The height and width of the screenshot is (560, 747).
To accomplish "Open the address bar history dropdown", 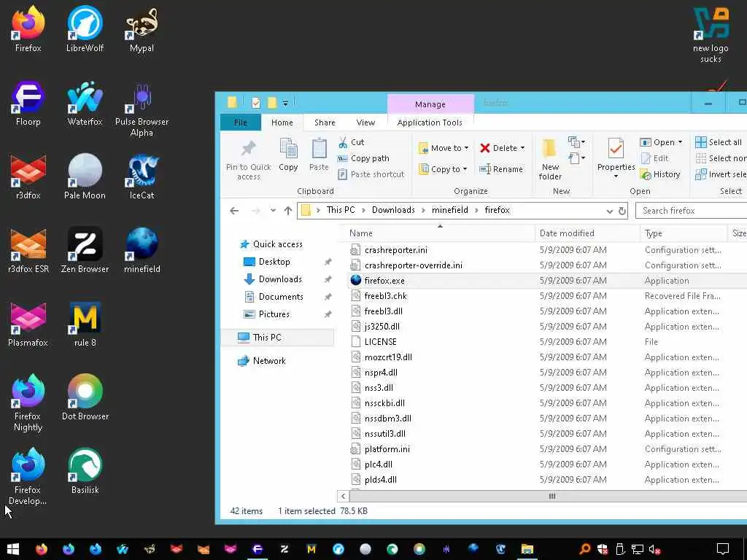I will [609, 211].
